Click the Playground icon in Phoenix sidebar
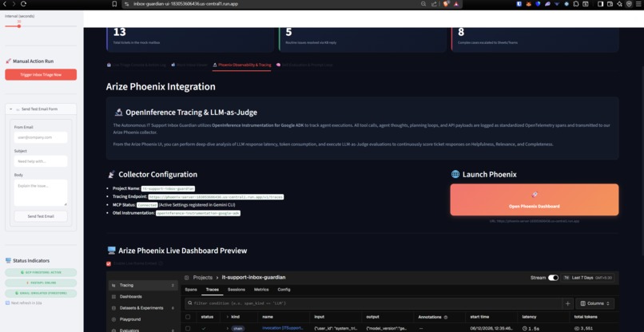The height and width of the screenshot is (332, 644). [x=113, y=319]
